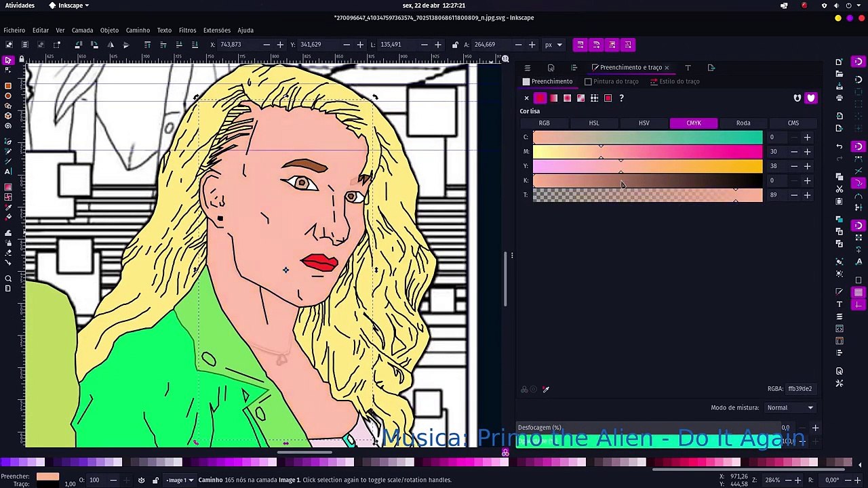Open the Filtros menu
The height and width of the screenshot is (488, 868).
click(188, 30)
